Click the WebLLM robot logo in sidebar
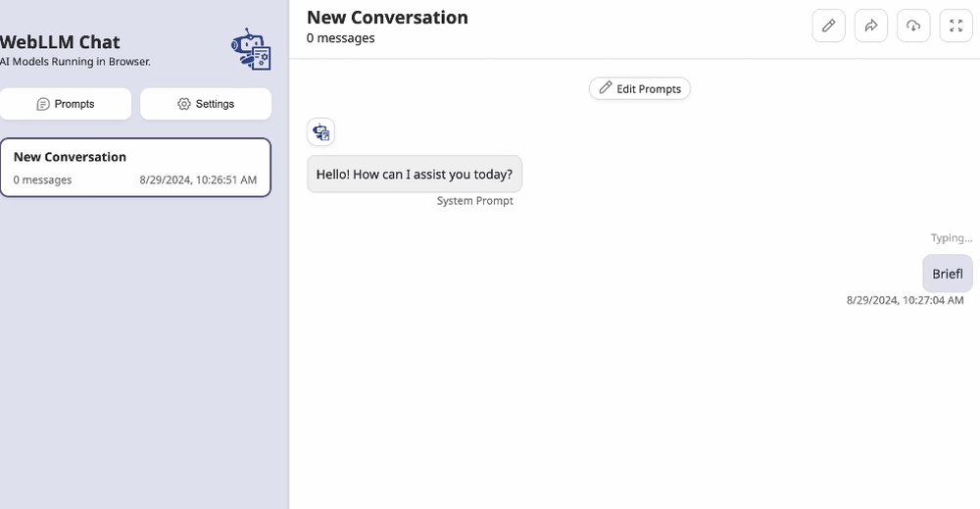Viewport: 980px width, 509px height. 251,49
